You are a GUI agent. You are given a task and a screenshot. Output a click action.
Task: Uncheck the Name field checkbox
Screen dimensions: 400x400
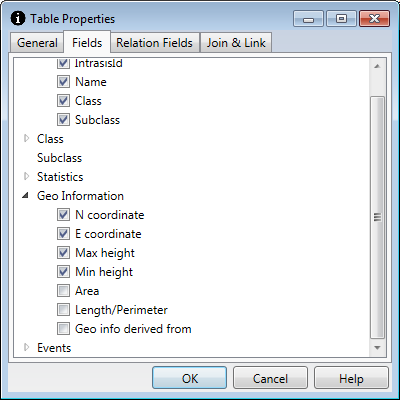pos(63,82)
